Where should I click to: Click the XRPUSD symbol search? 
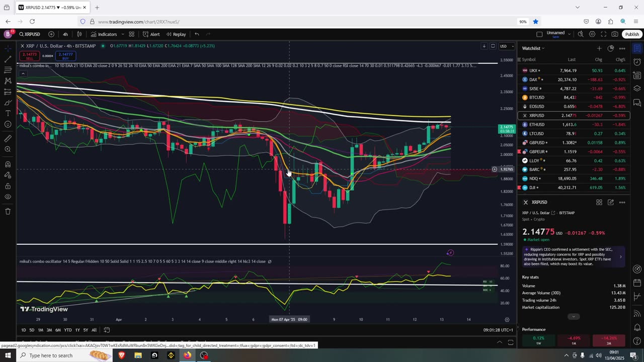30,34
